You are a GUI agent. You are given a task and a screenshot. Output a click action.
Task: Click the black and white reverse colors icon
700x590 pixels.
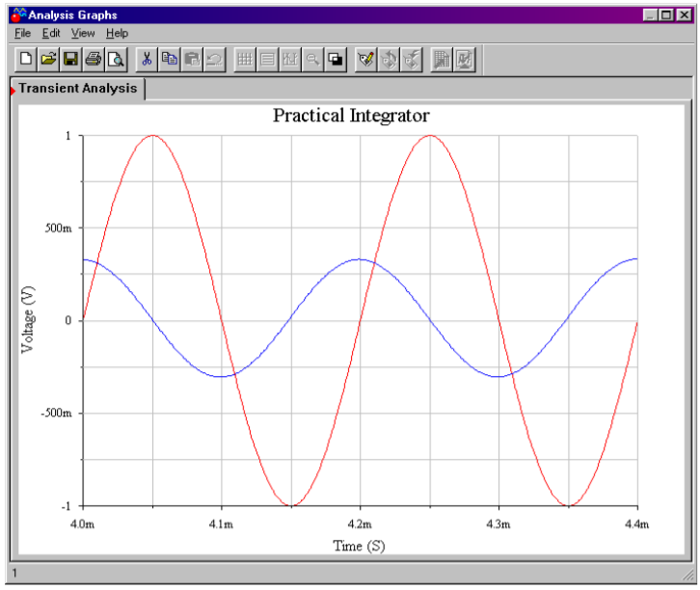[x=335, y=59]
